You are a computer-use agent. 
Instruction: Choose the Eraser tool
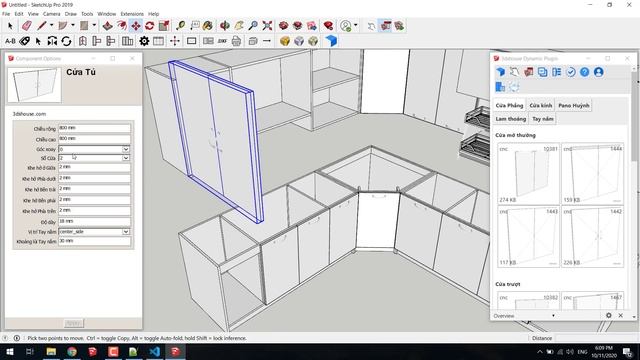pyautogui.click(x=27, y=26)
